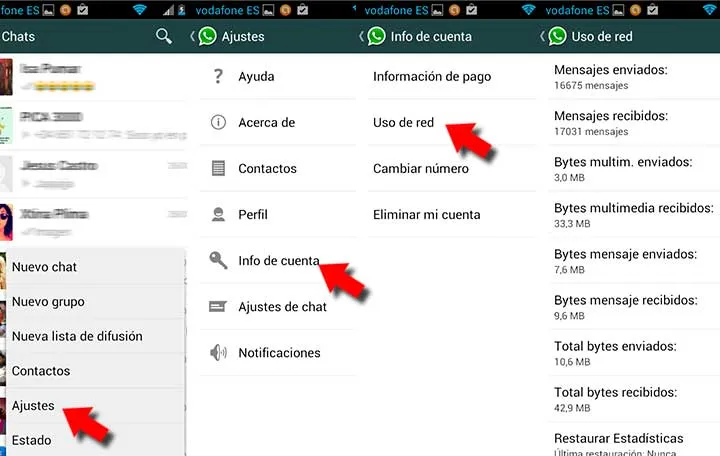This screenshot has height=456, width=720.
Task: Choose Nueva lista de difusión menu entry
Action: (x=95, y=336)
